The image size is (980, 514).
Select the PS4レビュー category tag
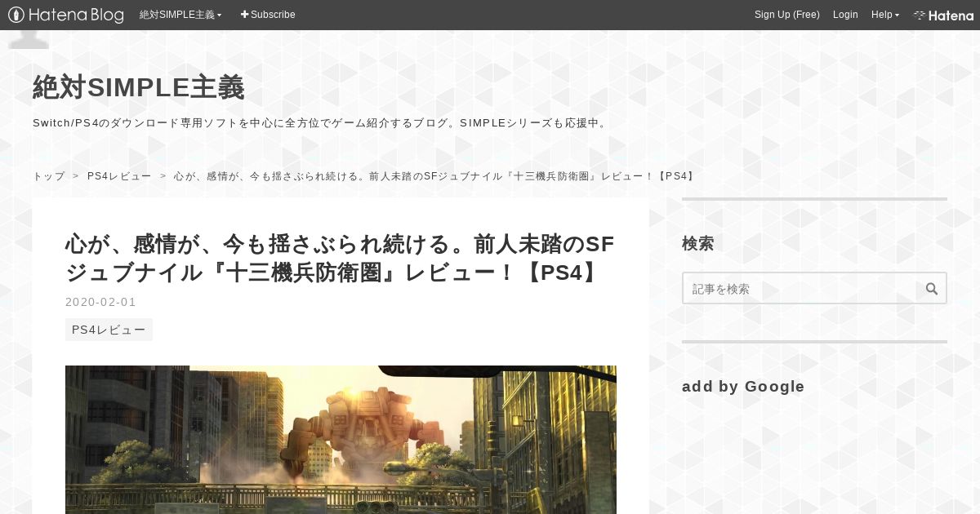point(109,330)
